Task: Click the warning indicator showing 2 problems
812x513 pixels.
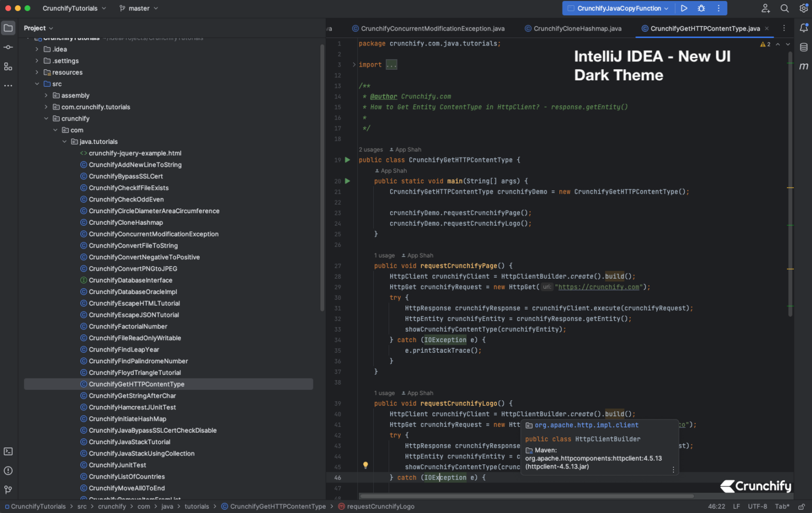Action: 765,44
